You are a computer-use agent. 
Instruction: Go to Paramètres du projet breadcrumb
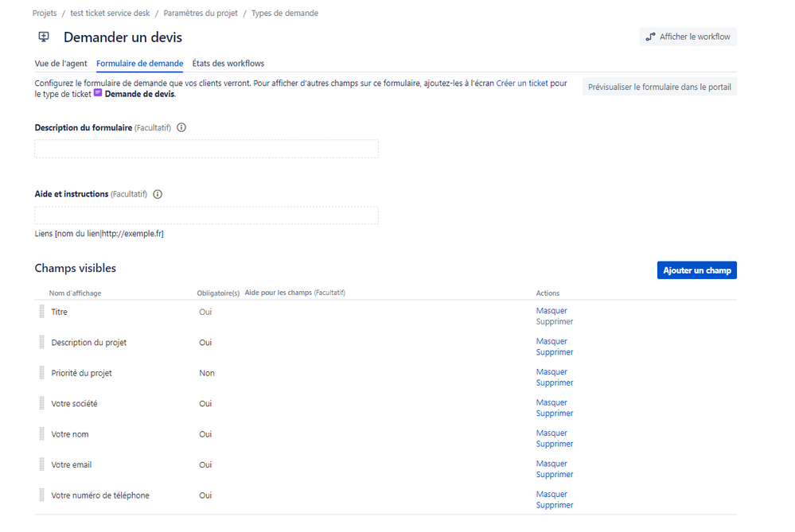[201, 14]
